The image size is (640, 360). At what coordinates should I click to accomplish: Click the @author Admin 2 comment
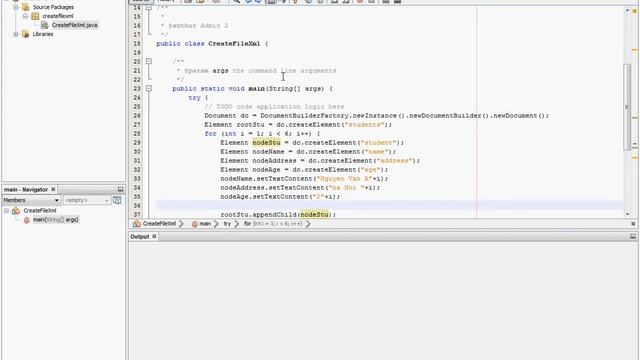[x=198, y=26]
